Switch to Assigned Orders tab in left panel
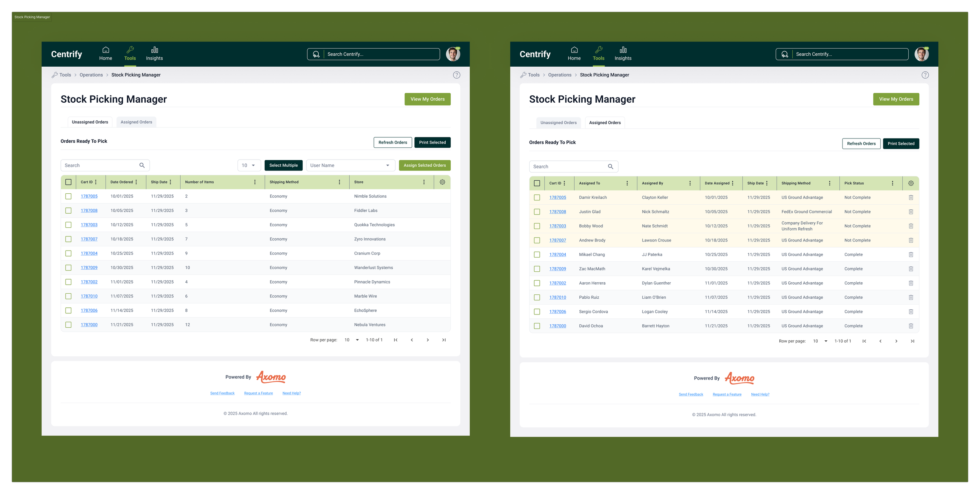Image resolution: width=980 pixels, height=494 pixels. point(136,122)
